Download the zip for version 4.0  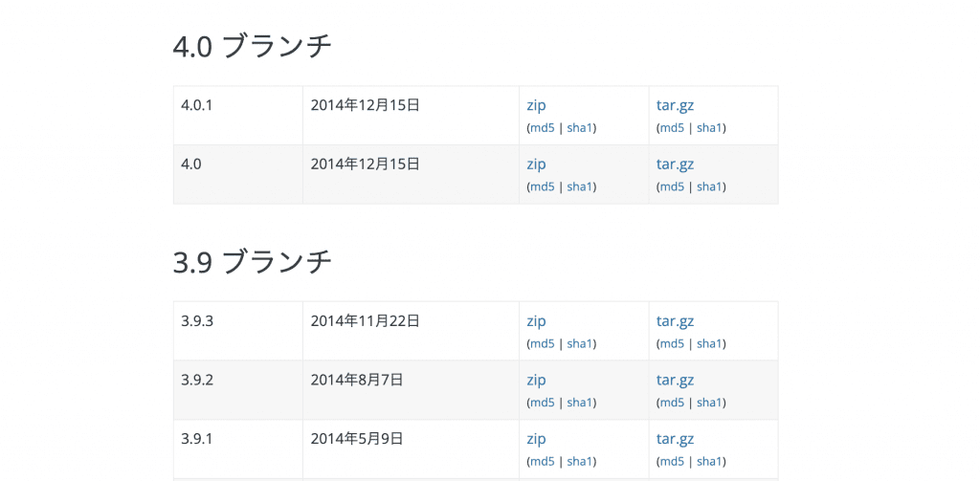pos(536,164)
